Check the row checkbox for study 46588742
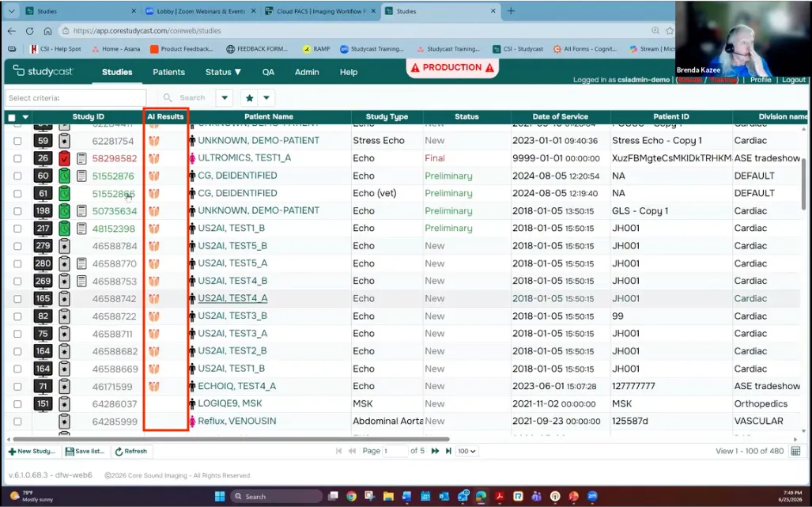The height and width of the screenshot is (507, 812). pyautogui.click(x=17, y=299)
